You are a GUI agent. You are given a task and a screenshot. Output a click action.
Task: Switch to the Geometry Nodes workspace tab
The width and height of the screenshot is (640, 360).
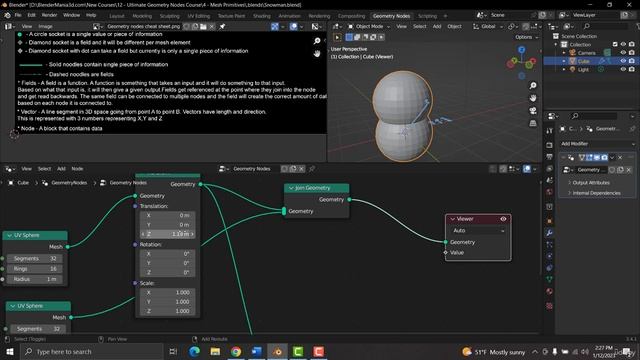tap(391, 16)
